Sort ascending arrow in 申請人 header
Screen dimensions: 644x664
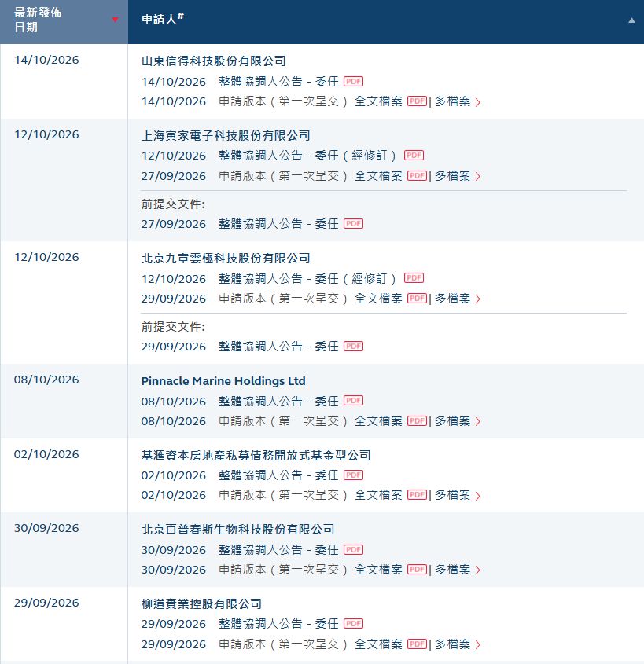(631, 20)
